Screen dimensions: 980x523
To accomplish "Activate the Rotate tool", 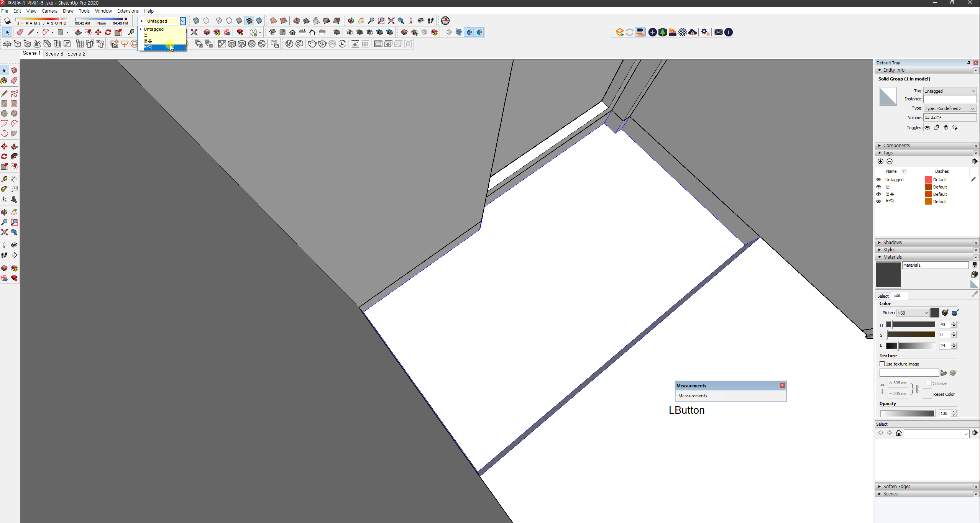I will [108, 32].
